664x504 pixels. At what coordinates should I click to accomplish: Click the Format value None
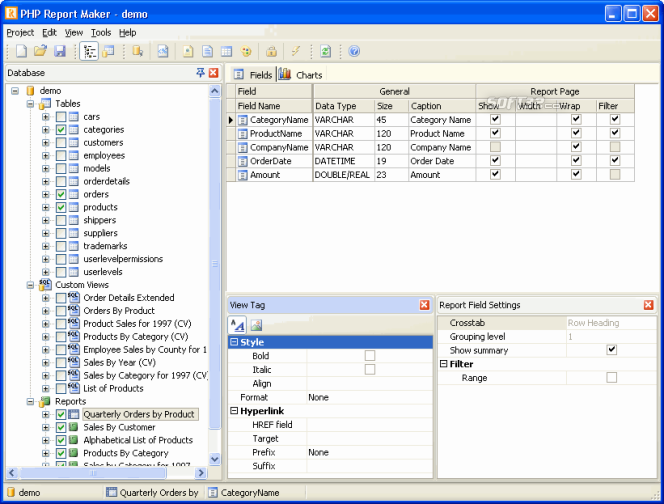[318, 397]
